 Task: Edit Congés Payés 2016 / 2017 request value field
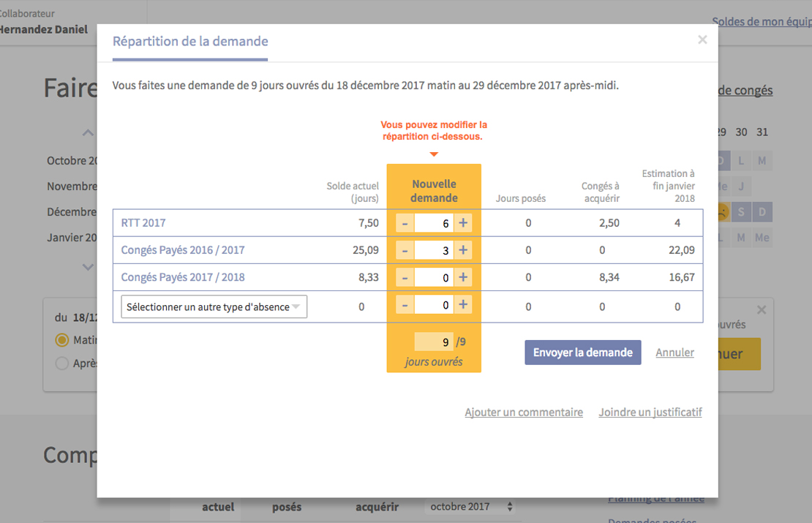tap(434, 251)
